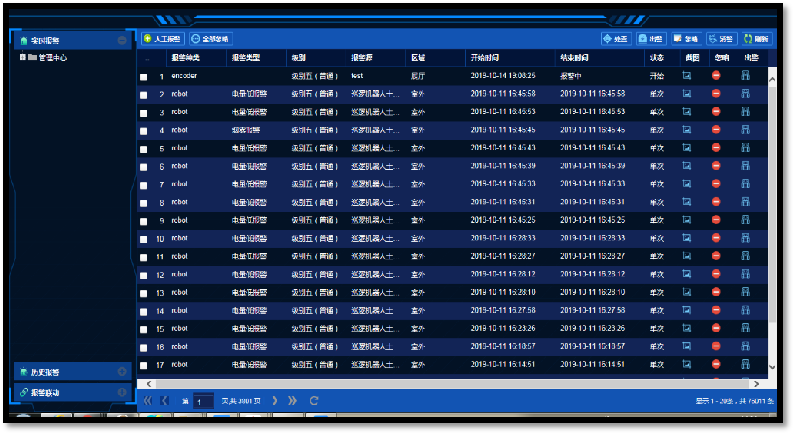Check the checkbox for row 1 encoder
This screenshot has height=434, width=794.
[x=144, y=77]
